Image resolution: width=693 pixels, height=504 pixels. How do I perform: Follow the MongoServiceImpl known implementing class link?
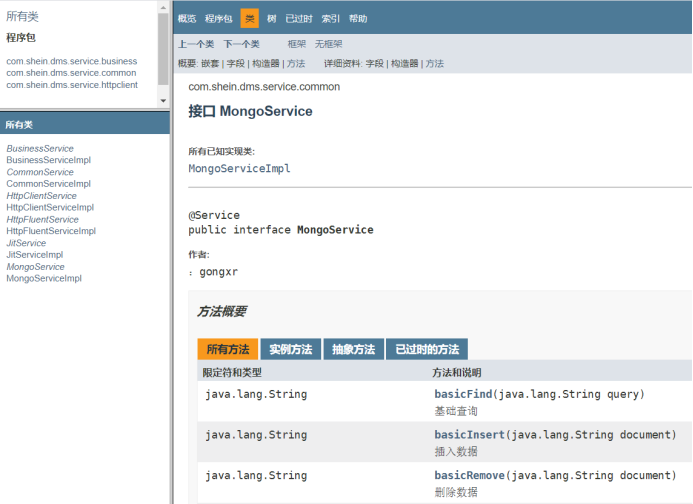239,169
